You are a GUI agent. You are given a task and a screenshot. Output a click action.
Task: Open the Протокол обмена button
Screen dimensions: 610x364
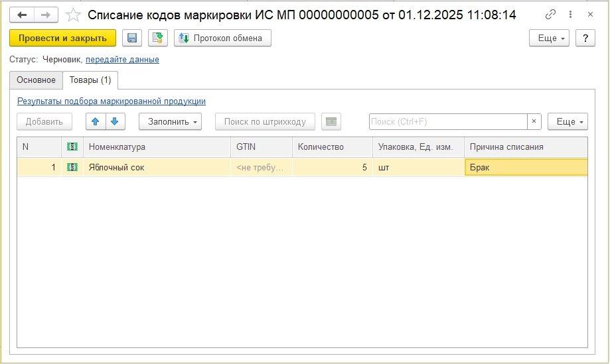(222, 38)
